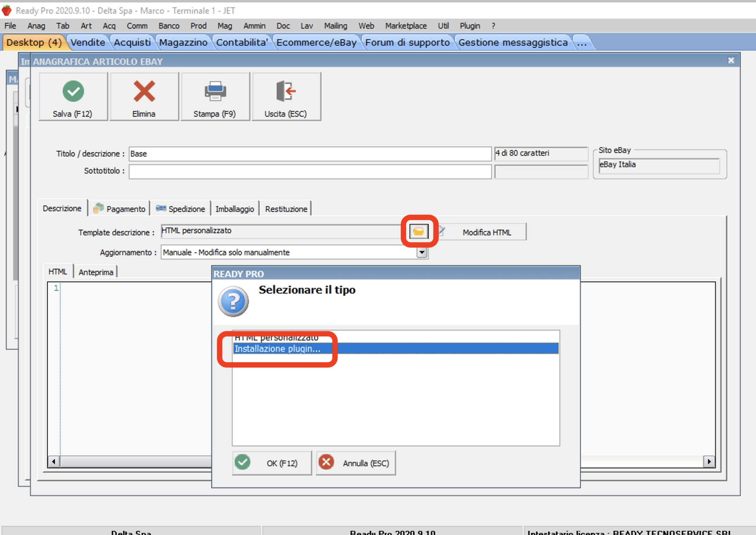Click the strawberry Ready Pro app icon

[6, 10]
